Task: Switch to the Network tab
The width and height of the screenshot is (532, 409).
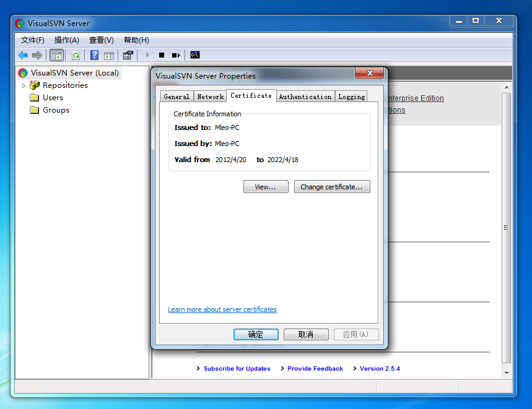Action: [211, 97]
